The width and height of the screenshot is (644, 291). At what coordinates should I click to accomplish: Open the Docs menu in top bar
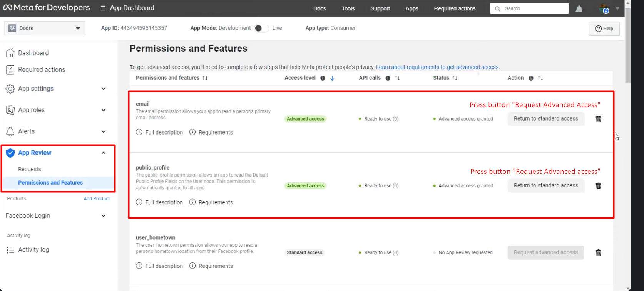(319, 8)
